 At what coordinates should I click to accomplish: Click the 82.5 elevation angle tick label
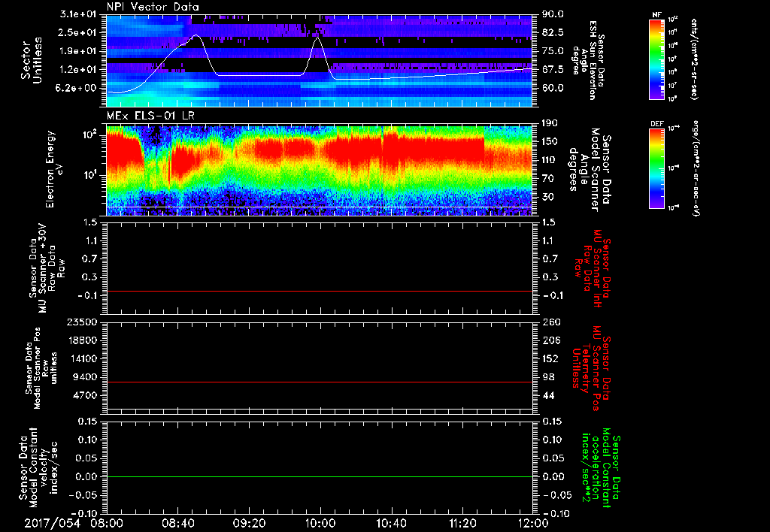pyautogui.click(x=553, y=32)
